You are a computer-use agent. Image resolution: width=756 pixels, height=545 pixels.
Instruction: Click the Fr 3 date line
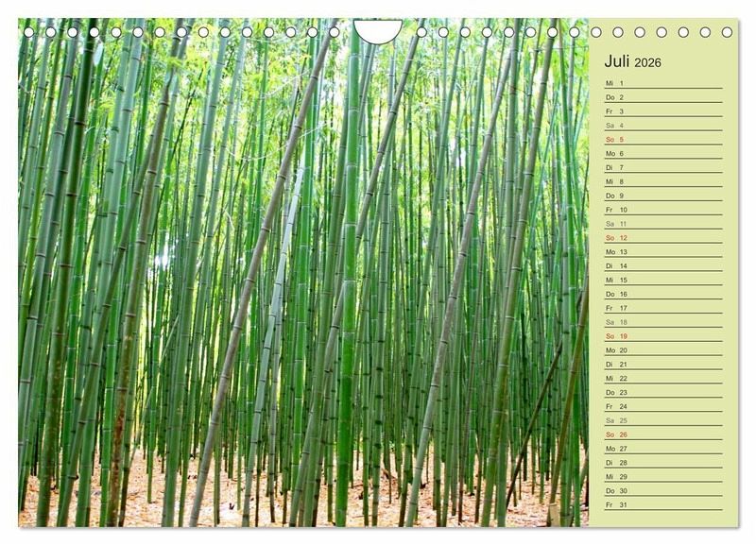tap(662, 111)
